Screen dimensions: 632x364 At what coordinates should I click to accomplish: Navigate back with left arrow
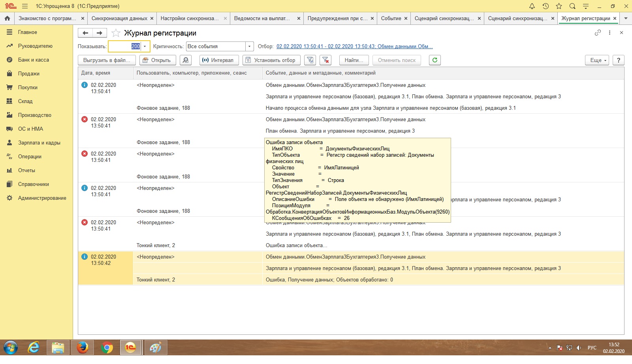(85, 33)
